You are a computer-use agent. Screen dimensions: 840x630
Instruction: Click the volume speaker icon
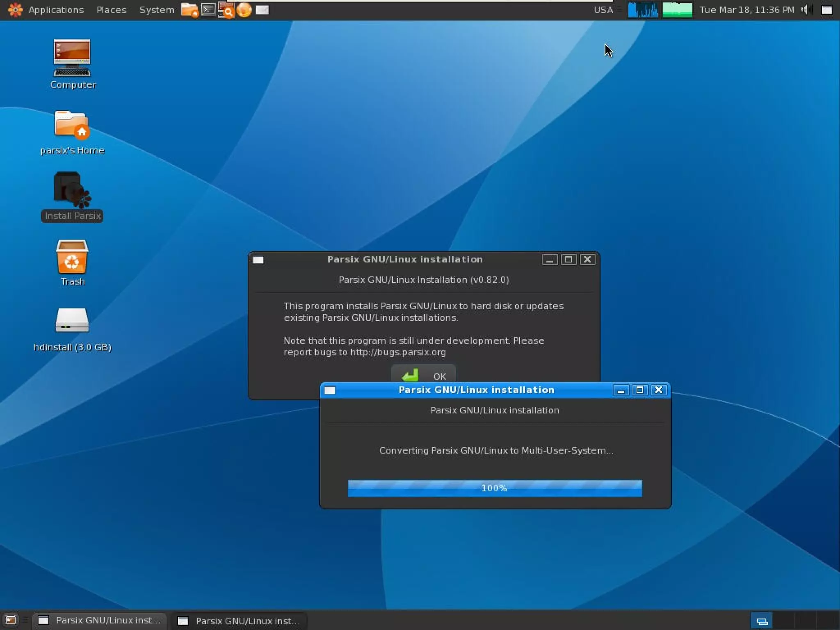805,10
